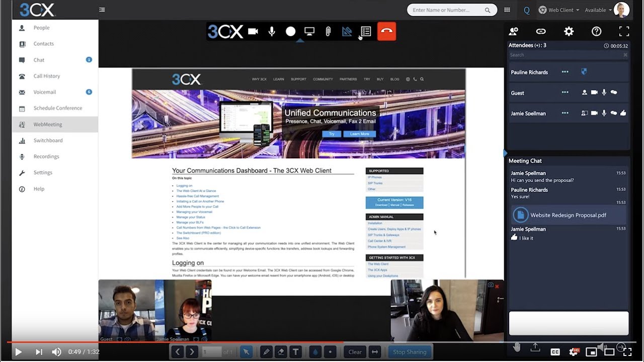Open meeting settings gear icon
This screenshot has width=644, height=362.
[569, 31]
